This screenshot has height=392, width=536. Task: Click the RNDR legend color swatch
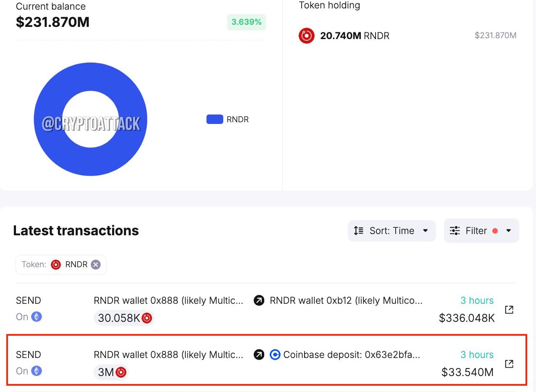click(x=215, y=119)
